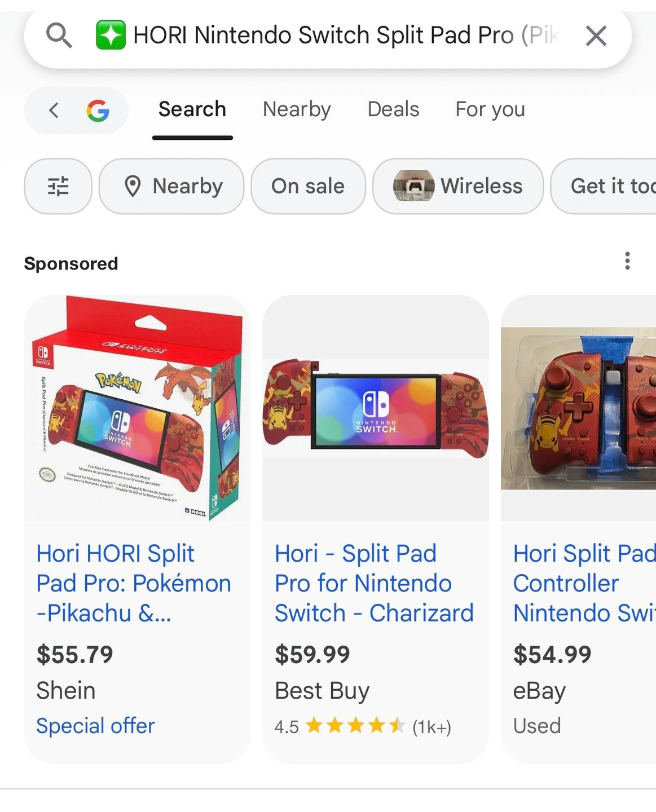Screen dimensions: 656x812
Task: Switch to the Nearby tab
Action: click(297, 109)
